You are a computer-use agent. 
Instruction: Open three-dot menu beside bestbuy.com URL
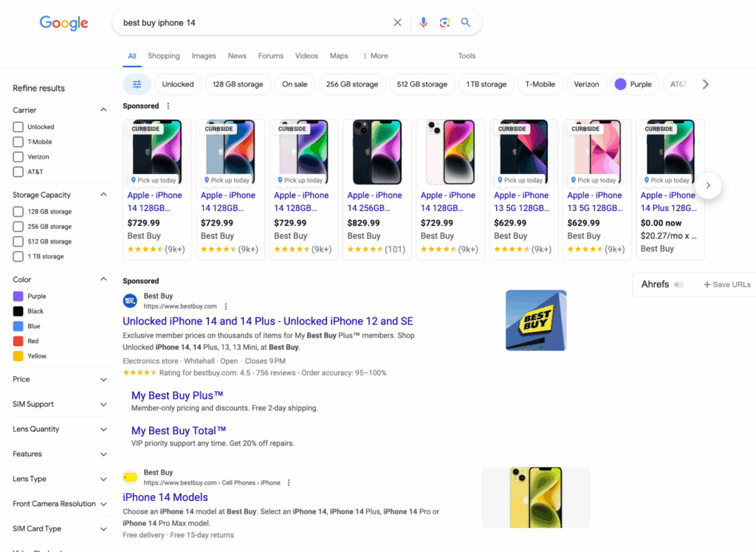[x=226, y=306]
